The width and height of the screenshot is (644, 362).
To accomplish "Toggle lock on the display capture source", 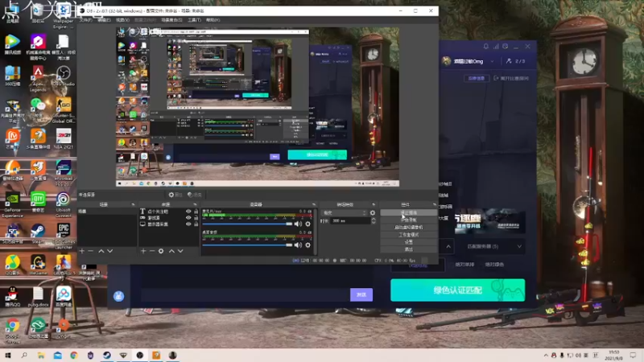I will (196, 224).
